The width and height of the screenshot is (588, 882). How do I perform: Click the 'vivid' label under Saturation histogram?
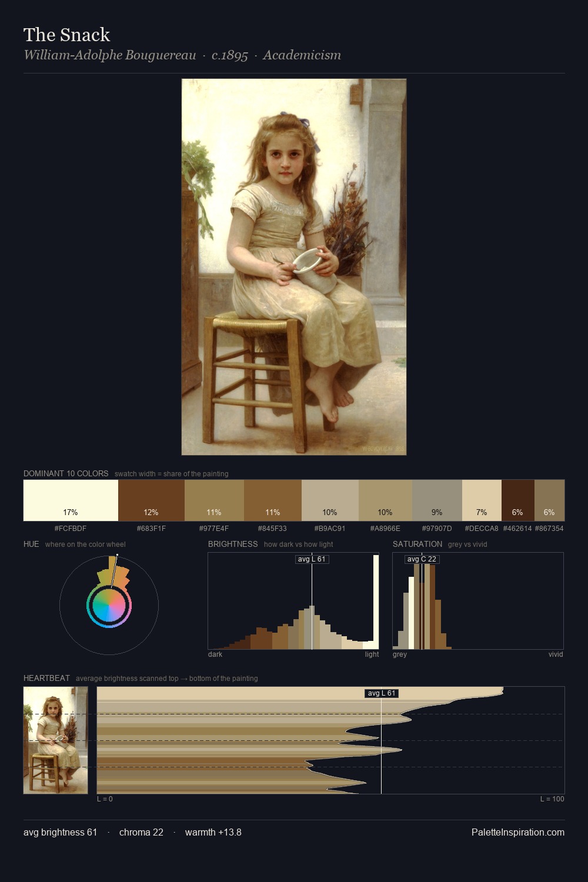[556, 654]
